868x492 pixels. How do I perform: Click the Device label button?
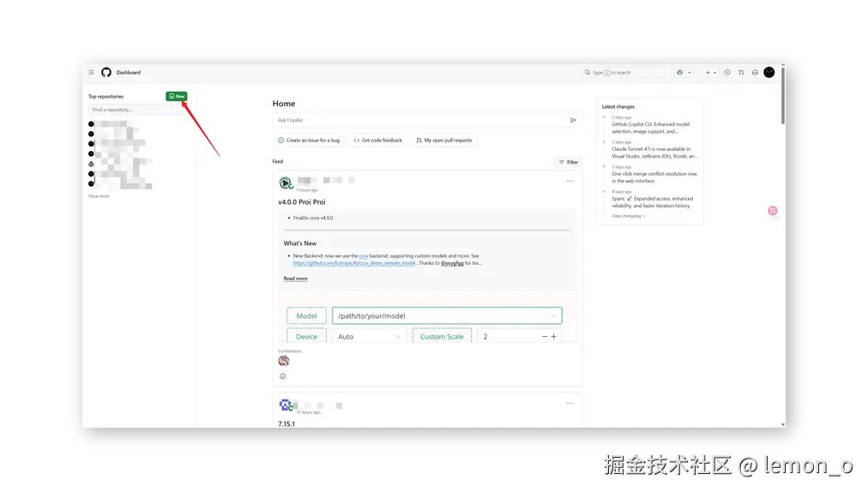coord(307,337)
